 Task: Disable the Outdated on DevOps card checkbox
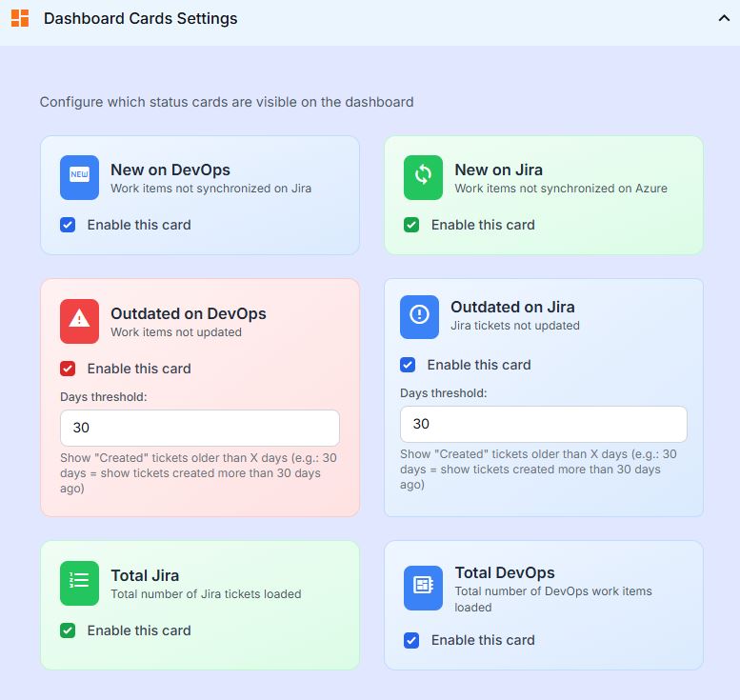click(68, 369)
